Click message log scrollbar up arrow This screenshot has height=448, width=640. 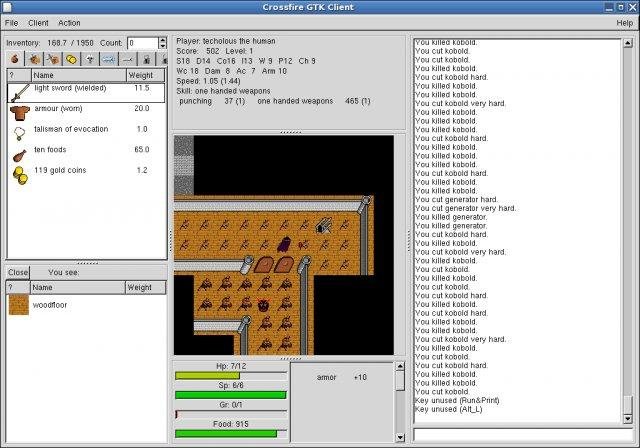[x=628, y=43]
